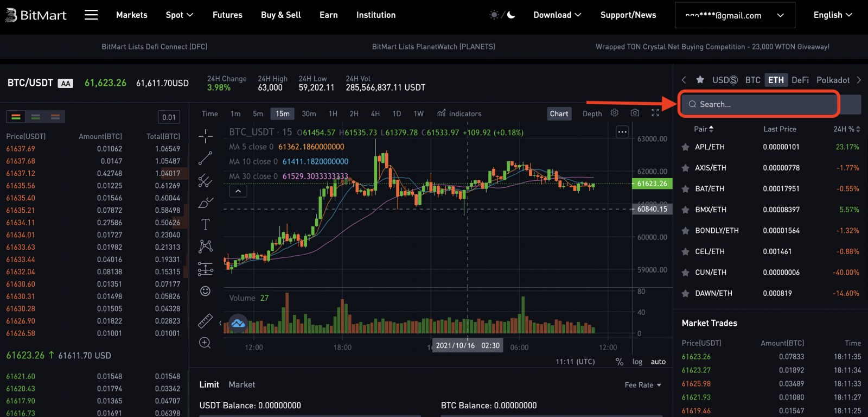Open the emoji sticker tool
Screen dimensions: 868x417
(x=205, y=291)
